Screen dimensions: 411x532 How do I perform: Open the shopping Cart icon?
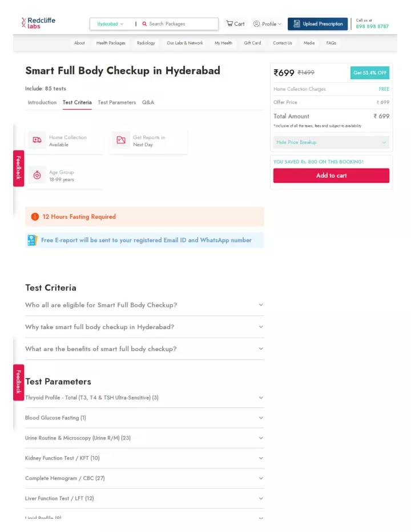(x=229, y=23)
